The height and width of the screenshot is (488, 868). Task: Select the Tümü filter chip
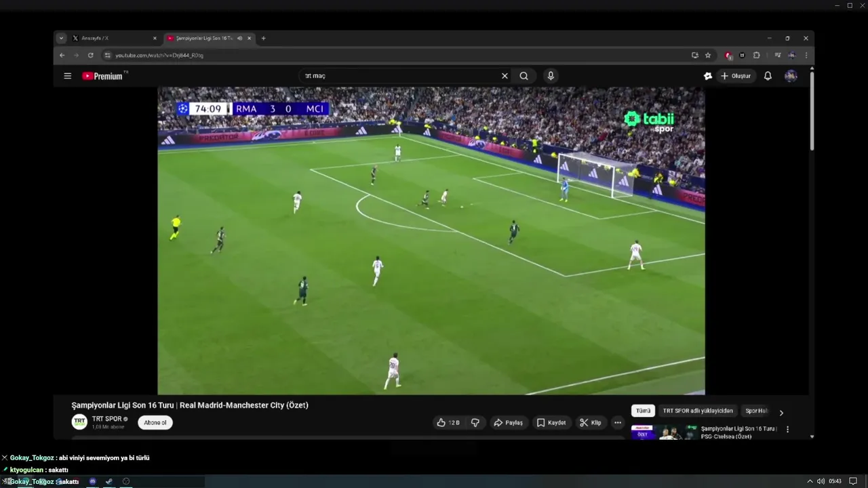point(643,411)
